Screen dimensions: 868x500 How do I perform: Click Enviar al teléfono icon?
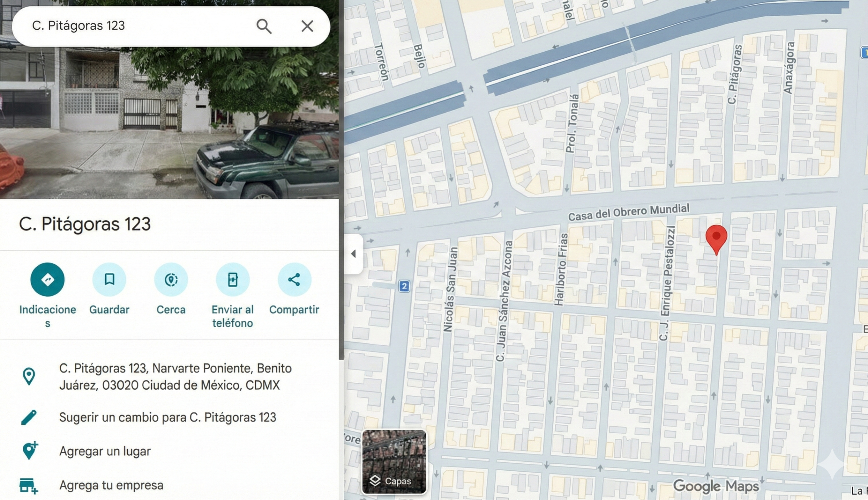click(x=233, y=280)
